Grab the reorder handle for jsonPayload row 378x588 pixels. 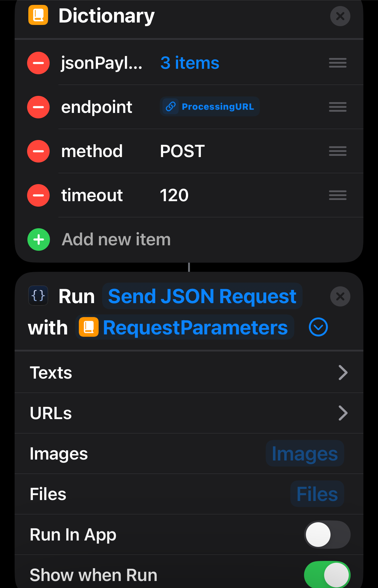pyautogui.click(x=338, y=63)
